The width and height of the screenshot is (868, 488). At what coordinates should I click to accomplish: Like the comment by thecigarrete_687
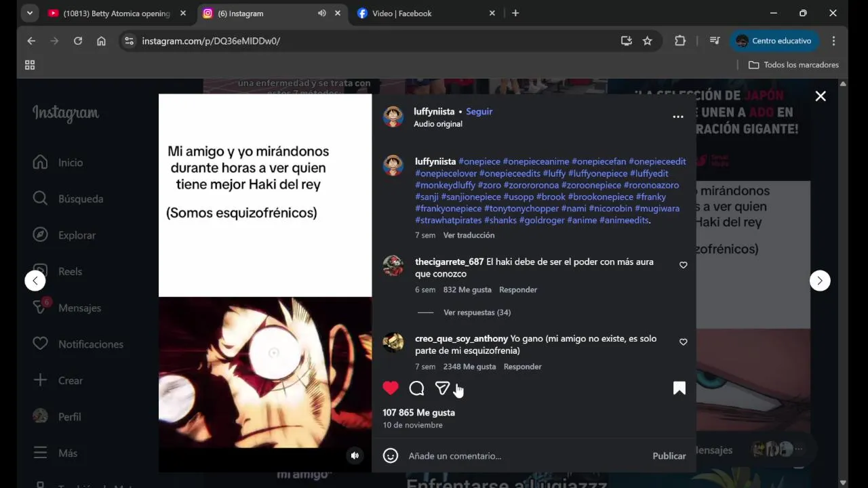click(x=684, y=265)
